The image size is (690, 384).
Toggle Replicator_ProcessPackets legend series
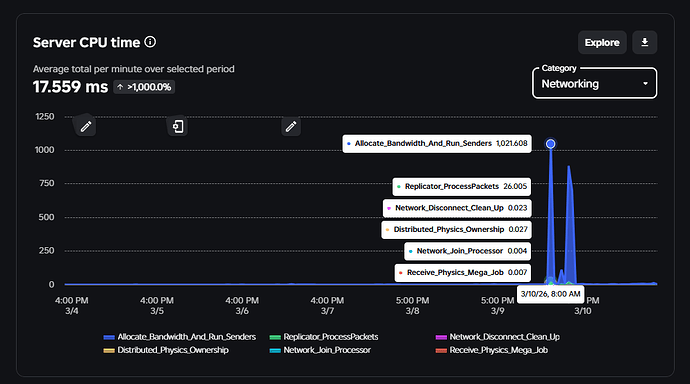click(324, 337)
